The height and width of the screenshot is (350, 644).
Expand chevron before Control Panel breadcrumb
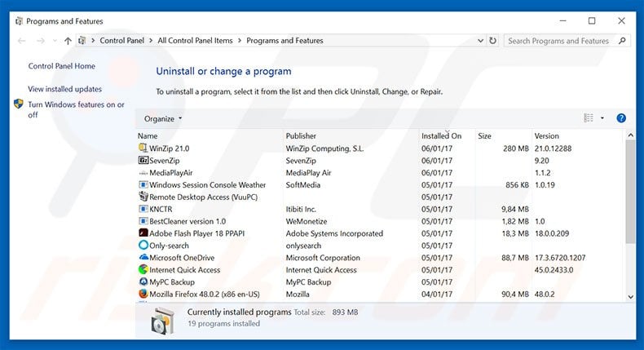click(93, 41)
